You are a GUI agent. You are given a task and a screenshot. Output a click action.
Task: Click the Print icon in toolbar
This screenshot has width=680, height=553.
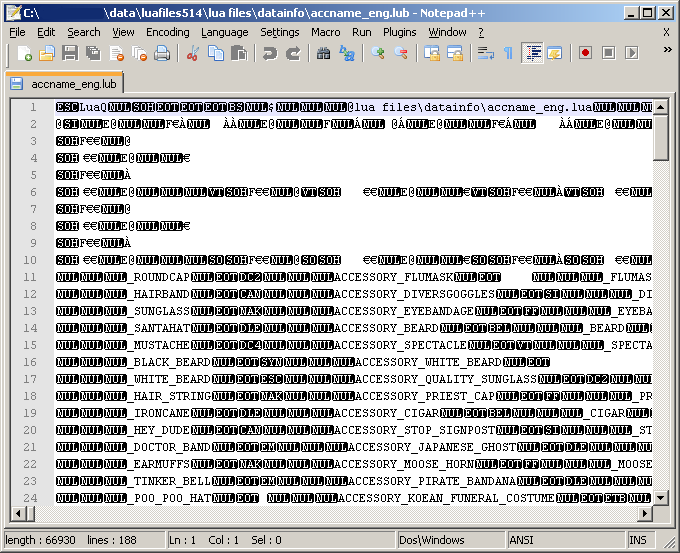coord(161,53)
